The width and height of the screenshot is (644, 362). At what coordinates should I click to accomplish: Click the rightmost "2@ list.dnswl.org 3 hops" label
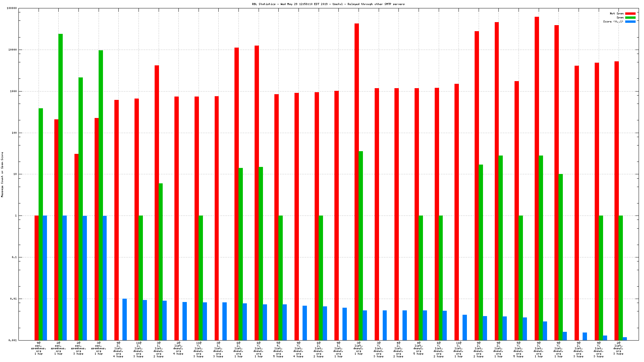coord(618,348)
